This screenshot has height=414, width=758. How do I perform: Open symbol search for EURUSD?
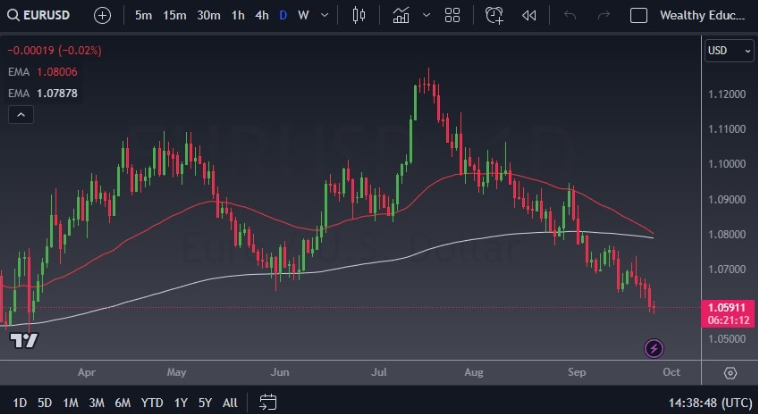[39, 15]
